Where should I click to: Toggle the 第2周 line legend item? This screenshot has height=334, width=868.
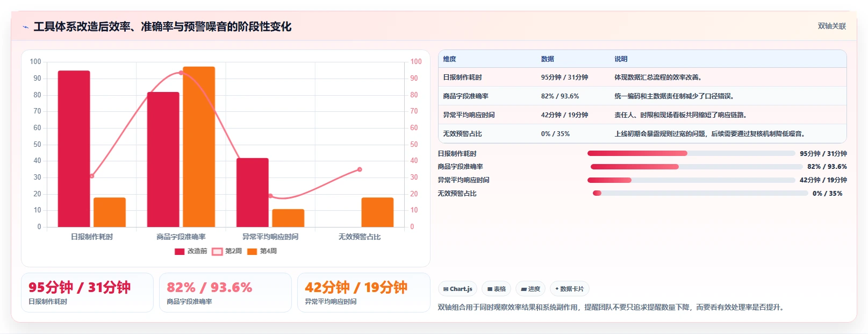pyautogui.click(x=227, y=251)
